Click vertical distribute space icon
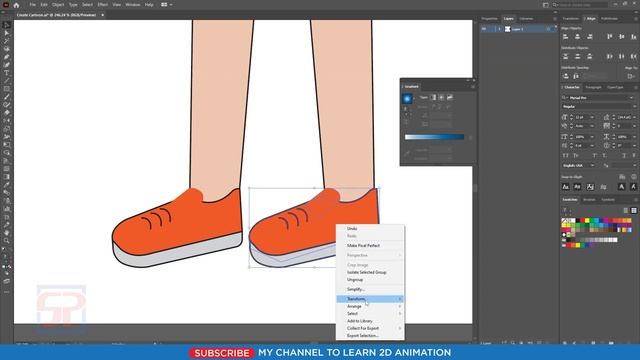The image size is (640, 360). pyautogui.click(x=566, y=76)
